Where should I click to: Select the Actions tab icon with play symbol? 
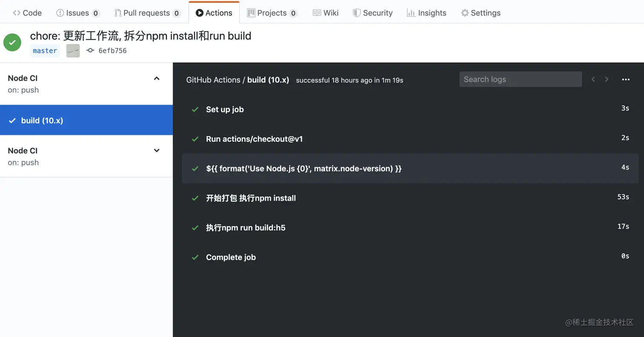[199, 12]
